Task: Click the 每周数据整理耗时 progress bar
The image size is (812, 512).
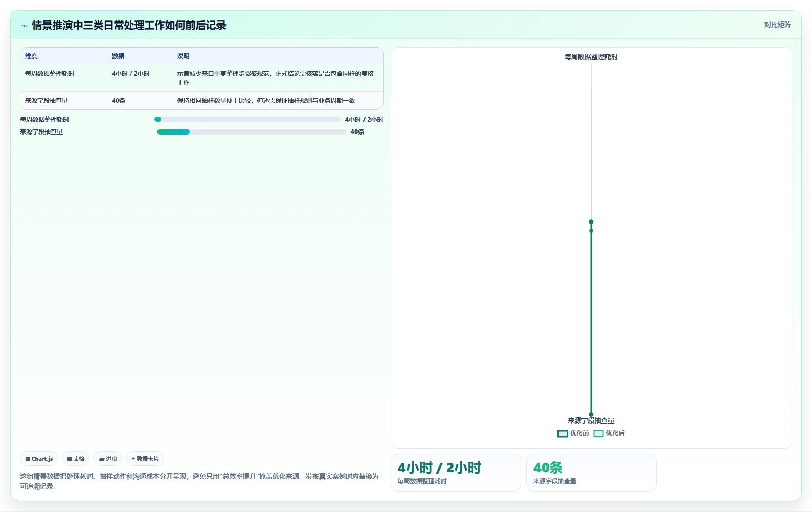Action: [247, 119]
